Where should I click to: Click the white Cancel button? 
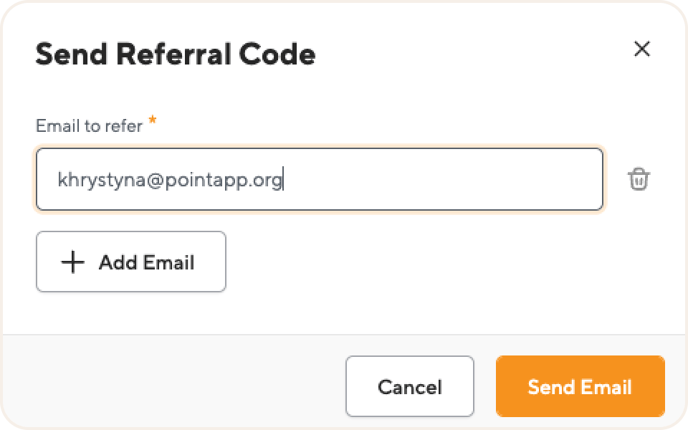click(x=409, y=386)
